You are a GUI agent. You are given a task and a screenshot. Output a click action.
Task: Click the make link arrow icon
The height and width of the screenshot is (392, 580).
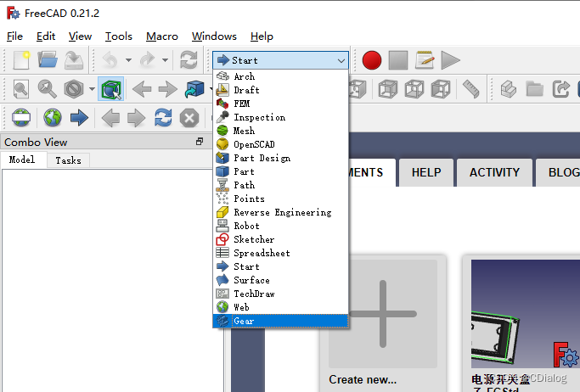(x=560, y=89)
